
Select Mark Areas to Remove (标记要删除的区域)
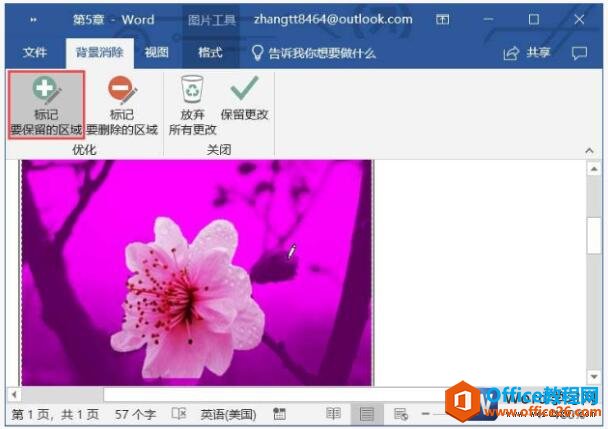122,105
